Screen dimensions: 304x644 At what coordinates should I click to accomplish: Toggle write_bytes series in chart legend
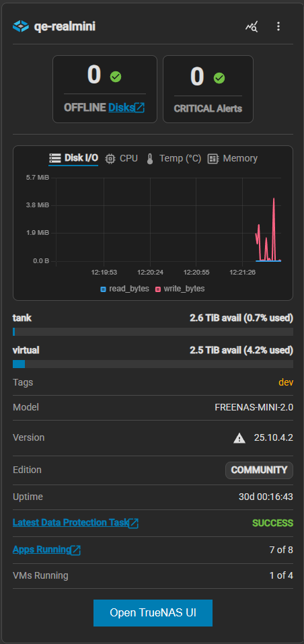point(180,289)
